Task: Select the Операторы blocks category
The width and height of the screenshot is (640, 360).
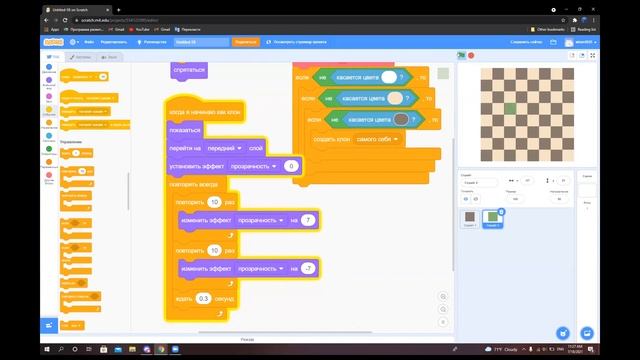Action: pos(49,151)
